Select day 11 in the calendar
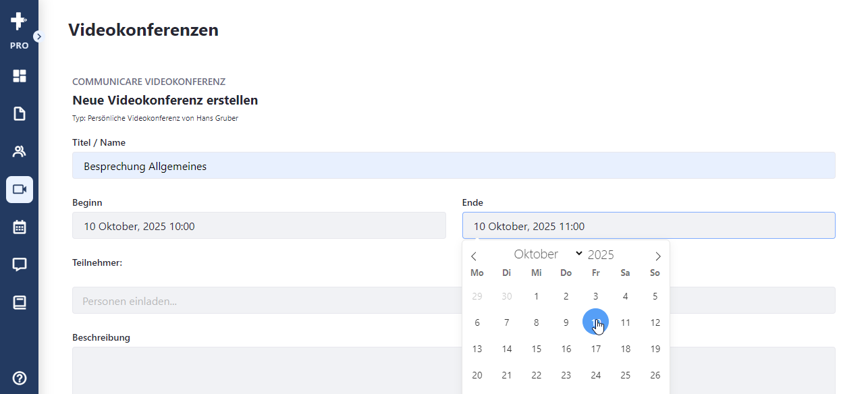The height and width of the screenshot is (394, 868). pos(626,322)
